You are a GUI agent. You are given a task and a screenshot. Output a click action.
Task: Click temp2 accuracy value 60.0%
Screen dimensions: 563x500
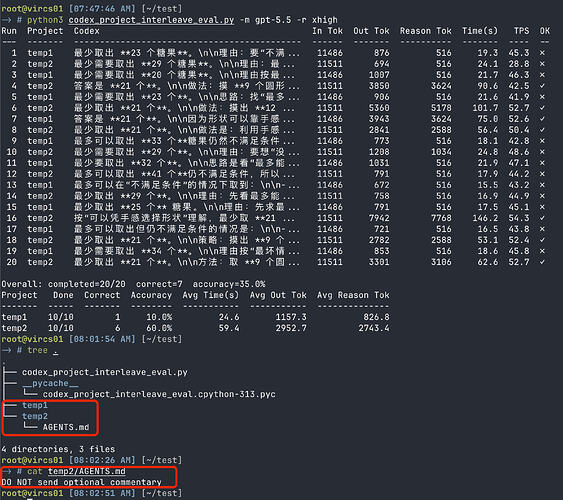click(x=159, y=328)
